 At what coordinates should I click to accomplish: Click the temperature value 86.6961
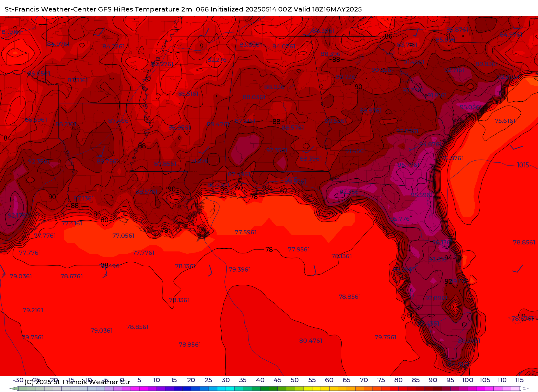click(x=36, y=120)
